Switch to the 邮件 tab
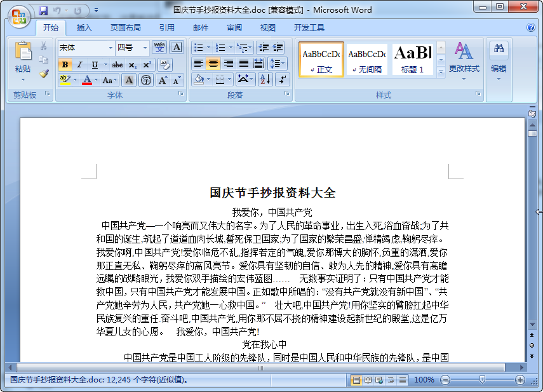Viewport: 543px width, 392px height. click(x=201, y=28)
